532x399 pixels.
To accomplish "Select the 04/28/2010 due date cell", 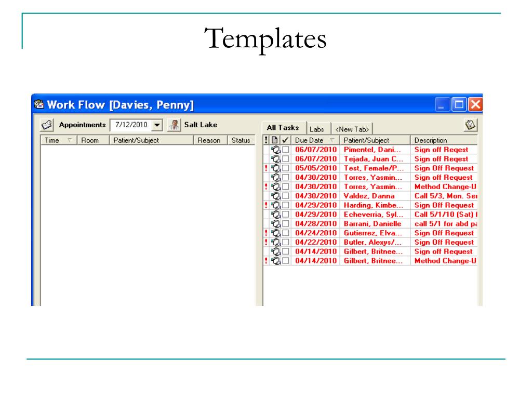I will pyautogui.click(x=315, y=223).
